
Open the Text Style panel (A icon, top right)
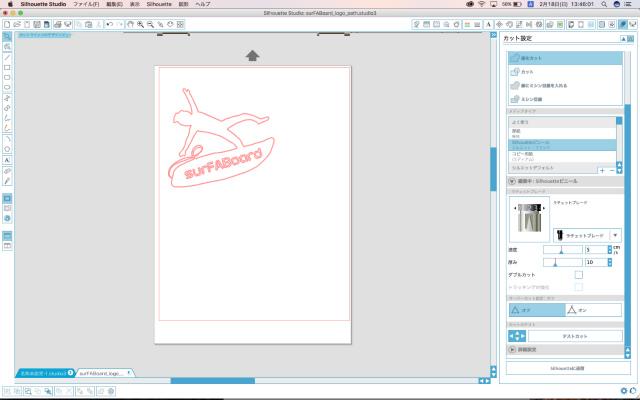point(488,24)
